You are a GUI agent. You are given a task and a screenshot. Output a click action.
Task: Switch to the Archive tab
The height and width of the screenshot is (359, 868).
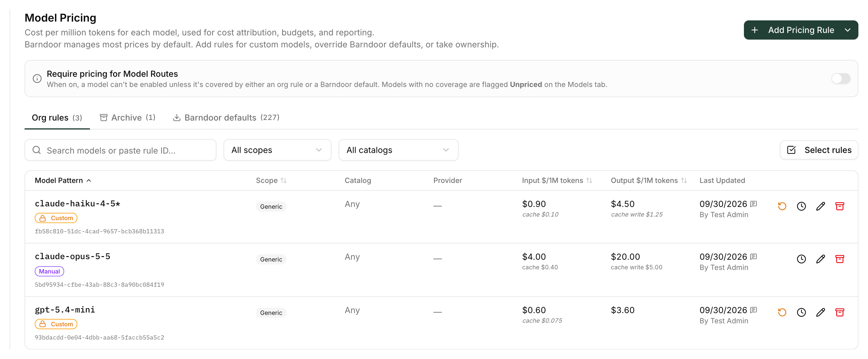[x=127, y=118]
